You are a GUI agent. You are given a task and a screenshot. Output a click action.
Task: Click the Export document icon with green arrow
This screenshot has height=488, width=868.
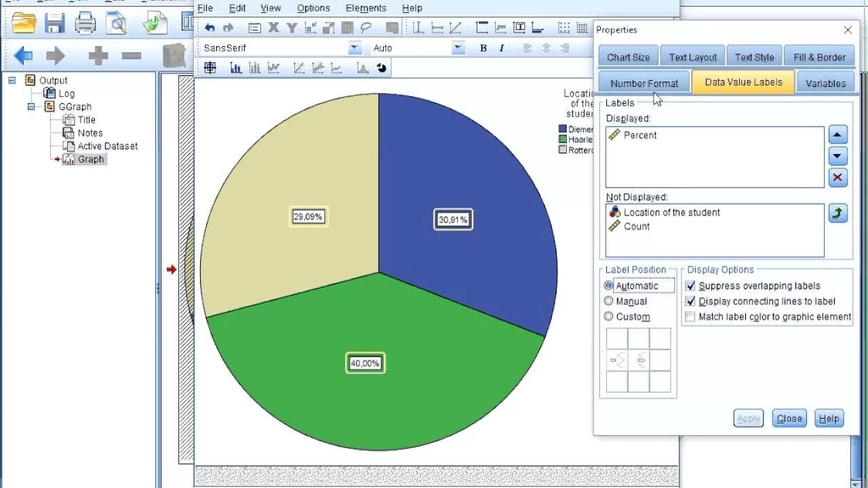155,23
